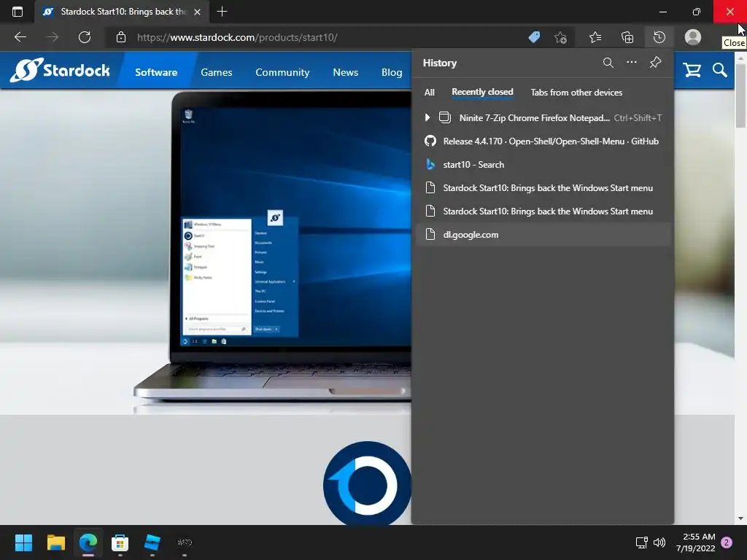The width and height of the screenshot is (747, 560).
Task: Add this page to favorites
Action: click(x=561, y=37)
